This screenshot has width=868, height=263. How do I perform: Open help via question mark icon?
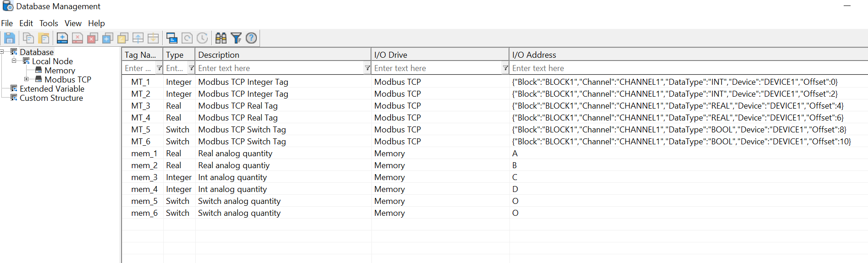point(251,38)
